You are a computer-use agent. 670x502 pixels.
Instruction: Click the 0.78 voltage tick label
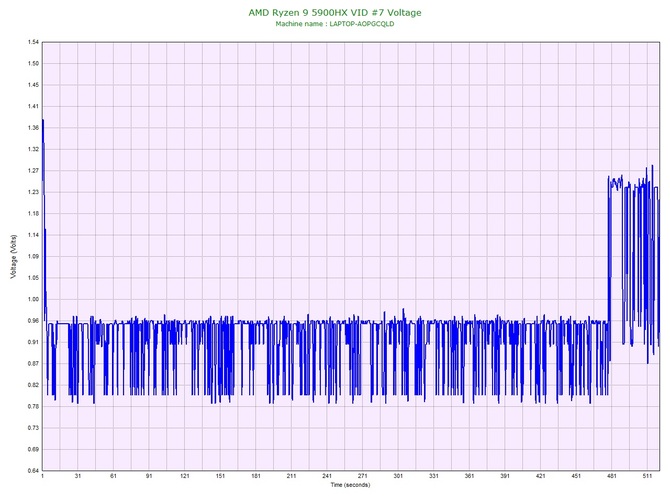[x=33, y=407]
